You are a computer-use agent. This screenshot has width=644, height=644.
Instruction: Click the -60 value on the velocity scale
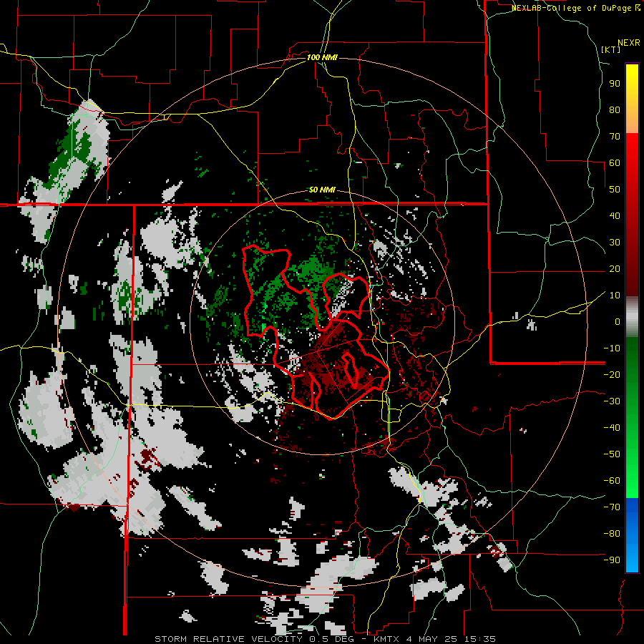[612, 481]
